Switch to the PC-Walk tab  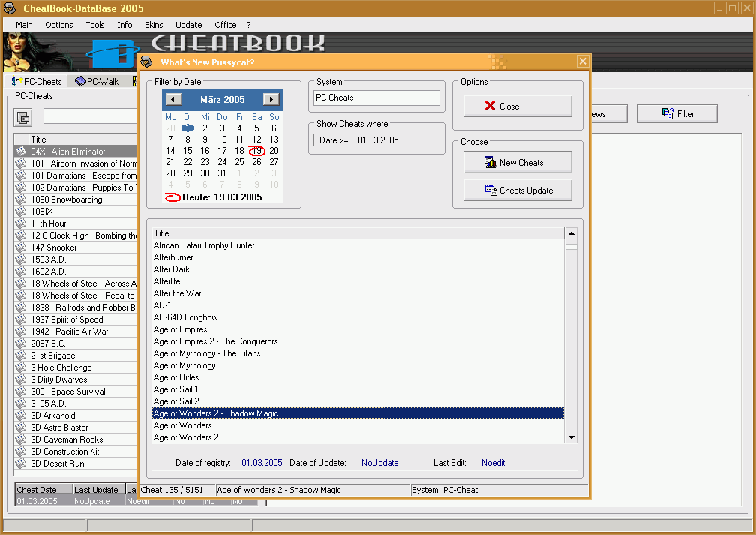[x=97, y=82]
